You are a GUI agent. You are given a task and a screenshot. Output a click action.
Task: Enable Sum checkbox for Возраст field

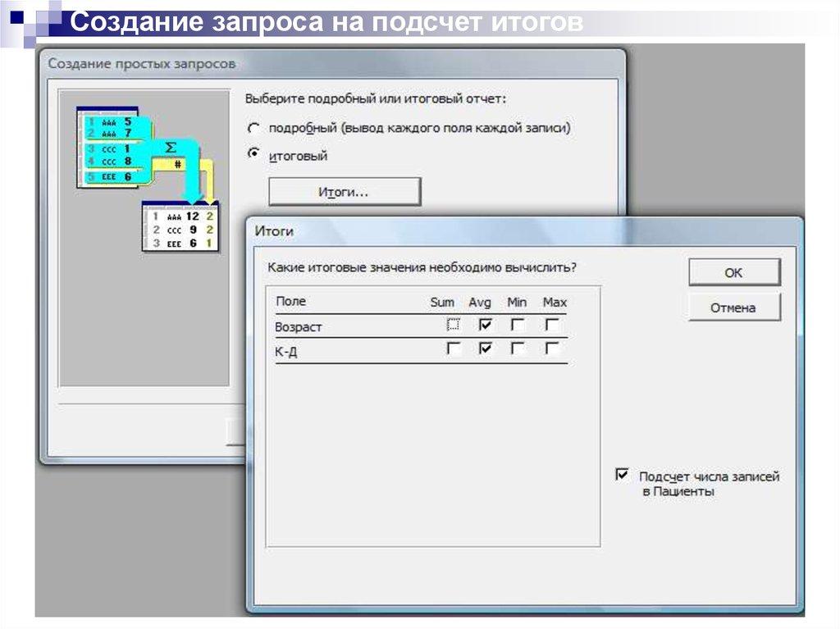tap(454, 325)
